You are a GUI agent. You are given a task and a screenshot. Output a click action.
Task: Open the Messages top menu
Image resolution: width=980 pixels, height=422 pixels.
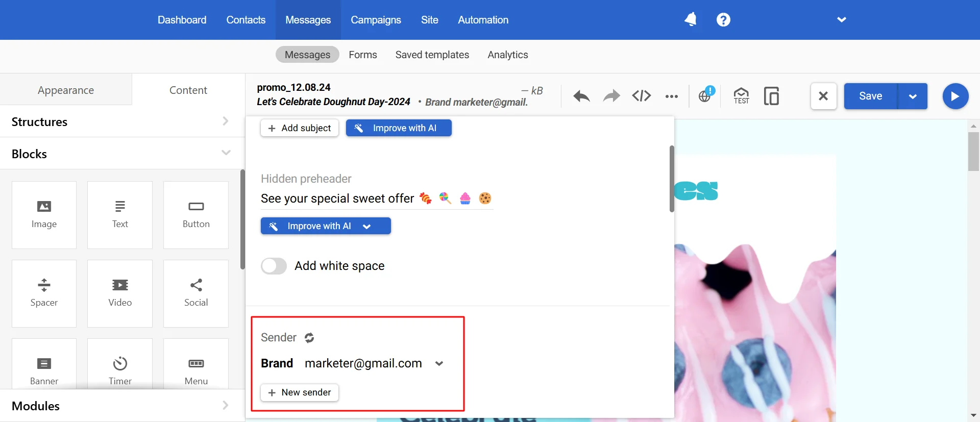click(x=308, y=20)
